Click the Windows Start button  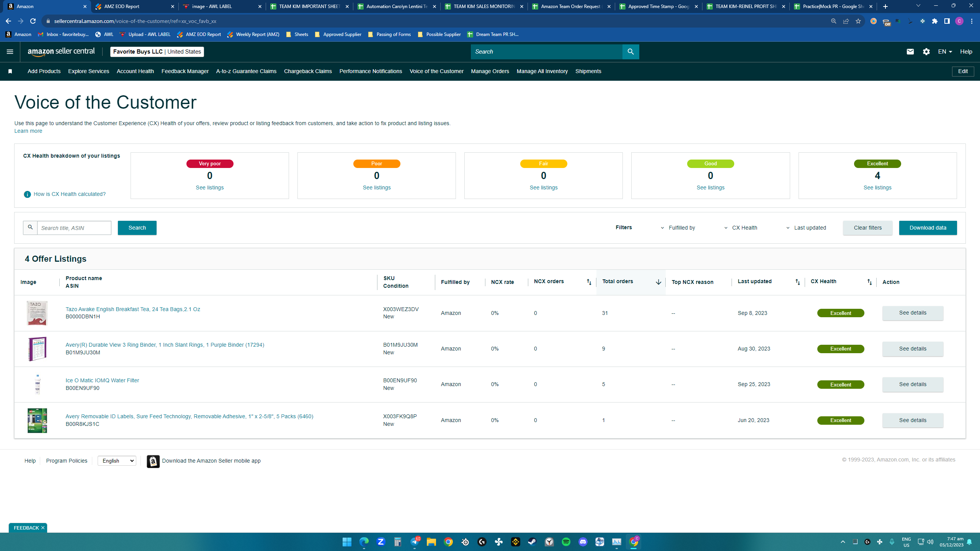pyautogui.click(x=347, y=542)
